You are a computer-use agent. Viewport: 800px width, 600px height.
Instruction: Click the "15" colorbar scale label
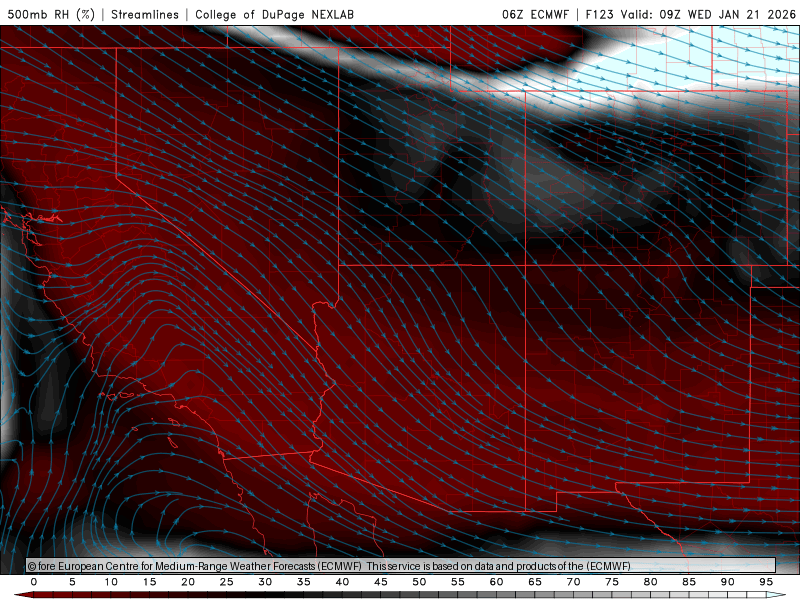click(149, 582)
